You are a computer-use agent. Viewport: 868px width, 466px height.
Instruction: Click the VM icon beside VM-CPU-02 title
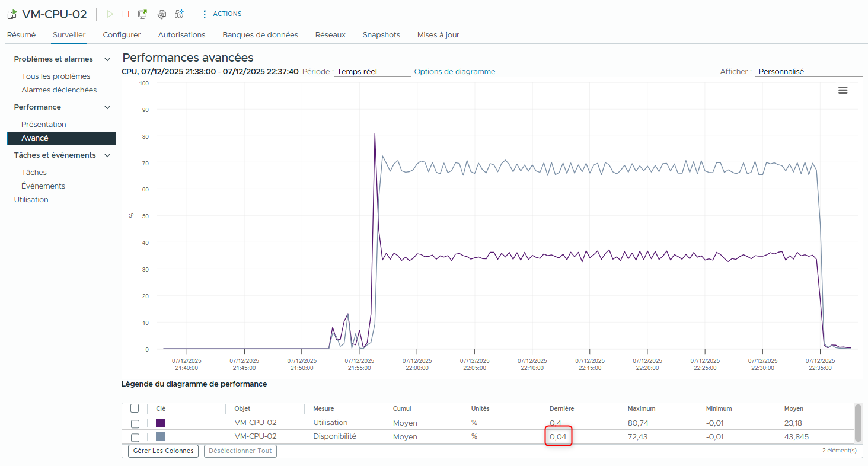12,15
